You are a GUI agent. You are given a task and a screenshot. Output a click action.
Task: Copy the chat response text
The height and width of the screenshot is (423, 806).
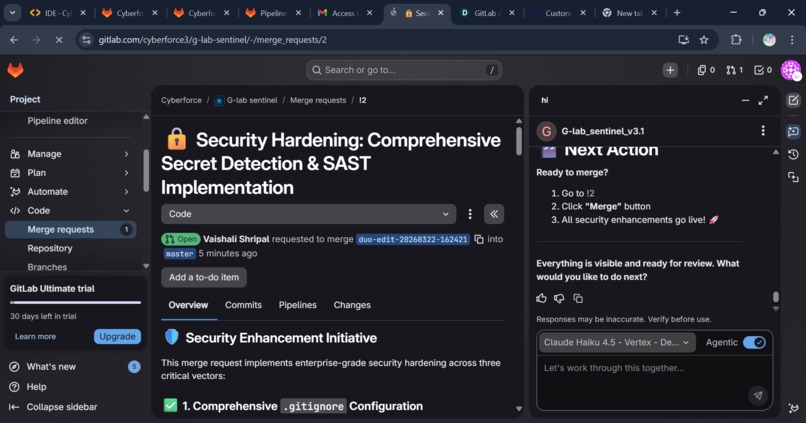click(578, 298)
